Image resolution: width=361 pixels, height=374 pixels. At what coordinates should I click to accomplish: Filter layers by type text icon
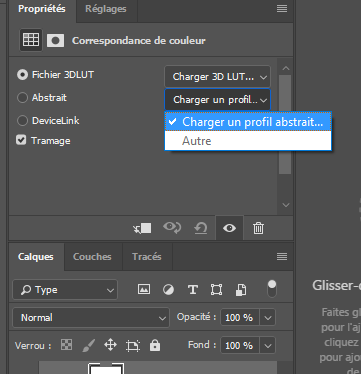point(193,290)
